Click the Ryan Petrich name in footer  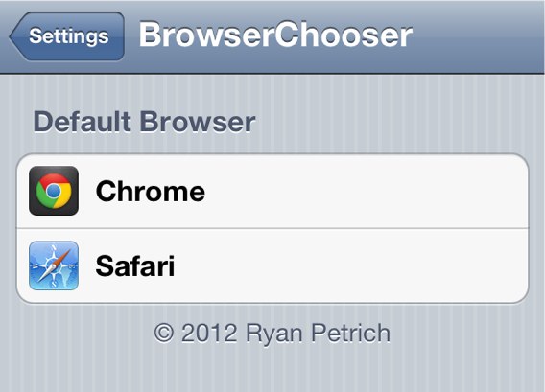318,334
